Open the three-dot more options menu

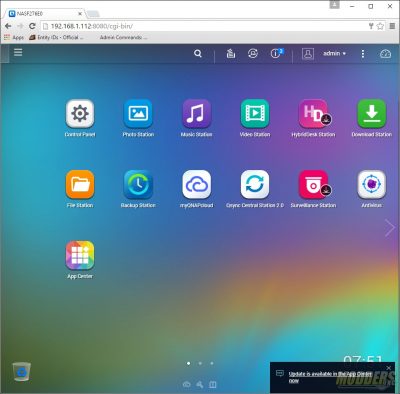363,54
